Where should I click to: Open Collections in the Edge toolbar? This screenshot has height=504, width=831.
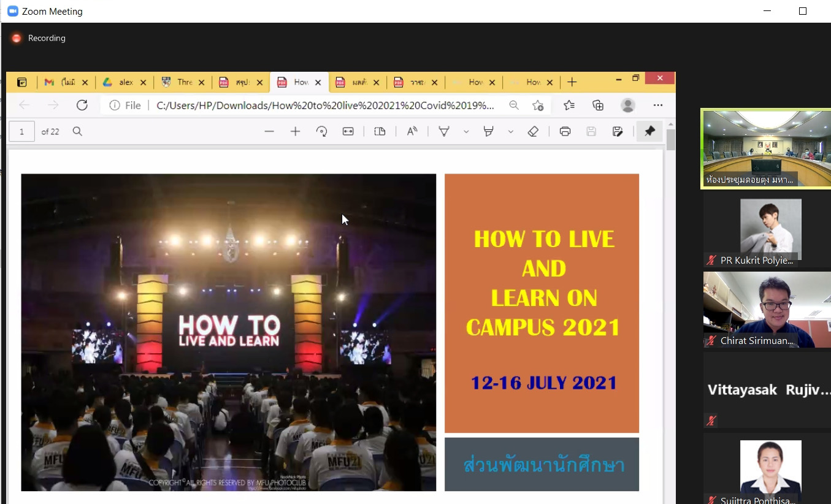pyautogui.click(x=597, y=105)
